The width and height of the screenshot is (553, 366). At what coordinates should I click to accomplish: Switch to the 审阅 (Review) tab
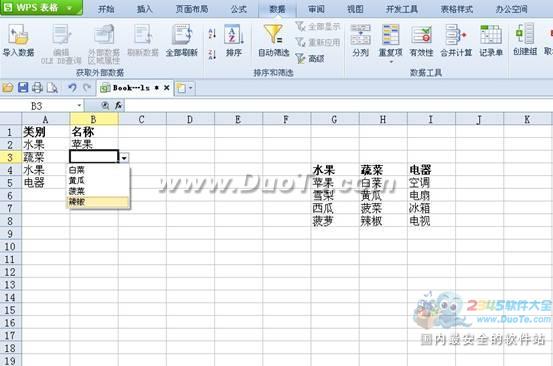coord(316,9)
